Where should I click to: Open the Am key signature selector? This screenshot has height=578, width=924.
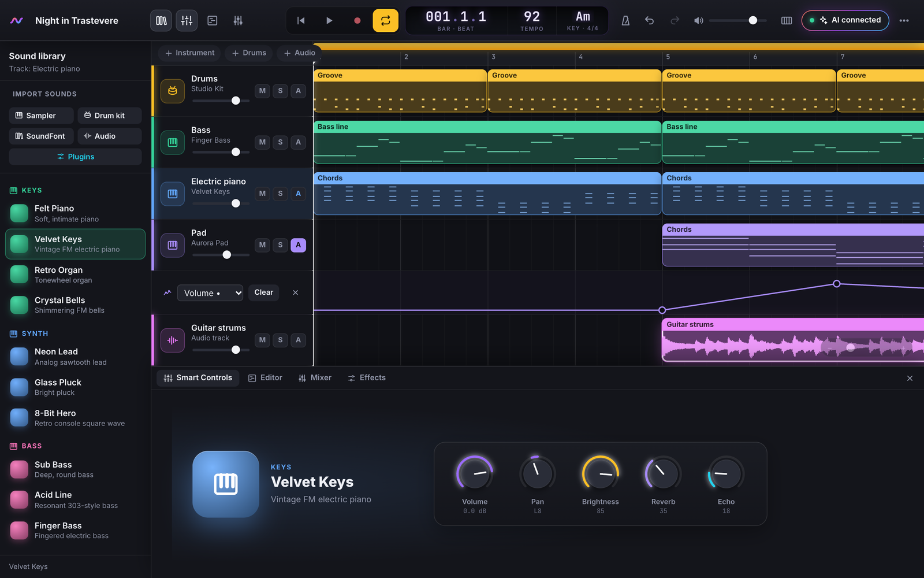click(x=583, y=21)
